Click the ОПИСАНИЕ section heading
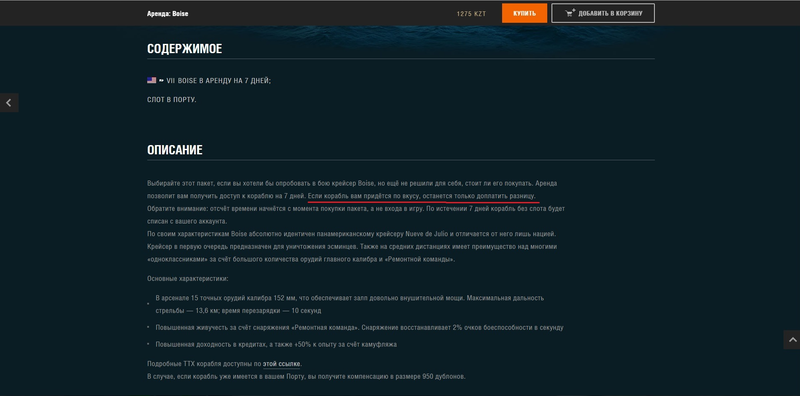Viewport: 800px width, 396px height. pyautogui.click(x=174, y=150)
